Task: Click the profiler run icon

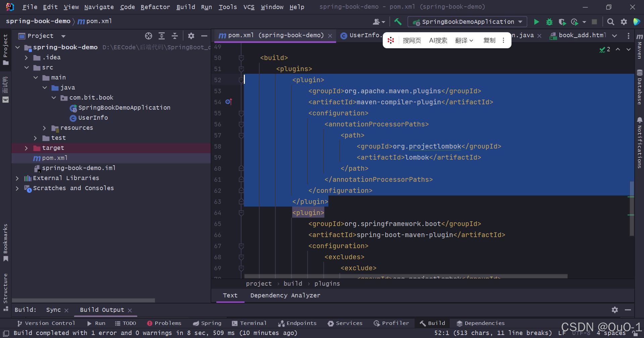Action: [575, 22]
